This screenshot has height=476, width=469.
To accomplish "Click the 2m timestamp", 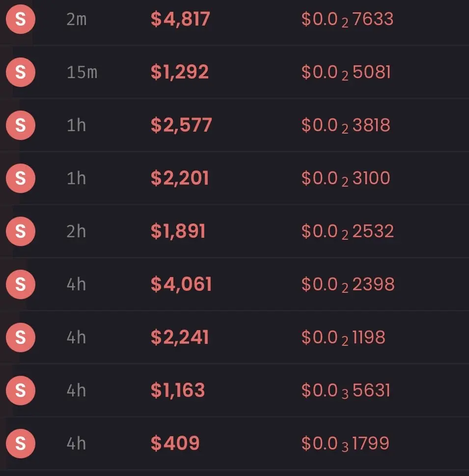I will click(76, 19).
